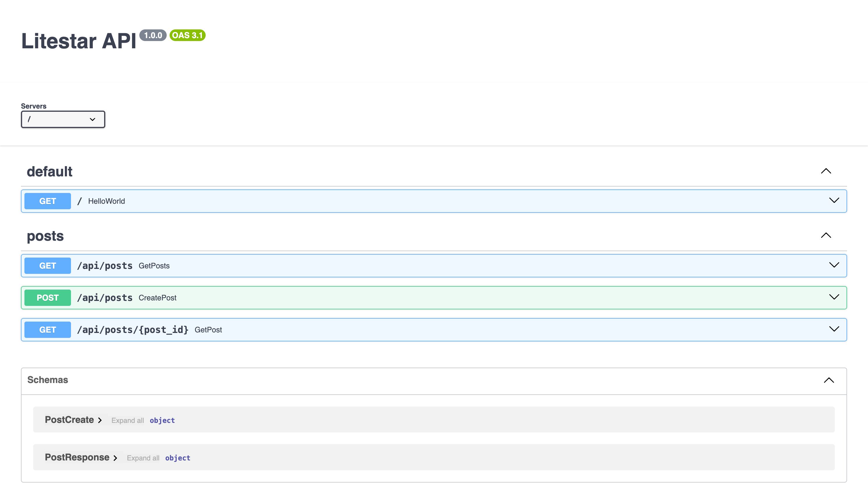
Task: Expand the GetPost operation chevron
Action: click(834, 329)
